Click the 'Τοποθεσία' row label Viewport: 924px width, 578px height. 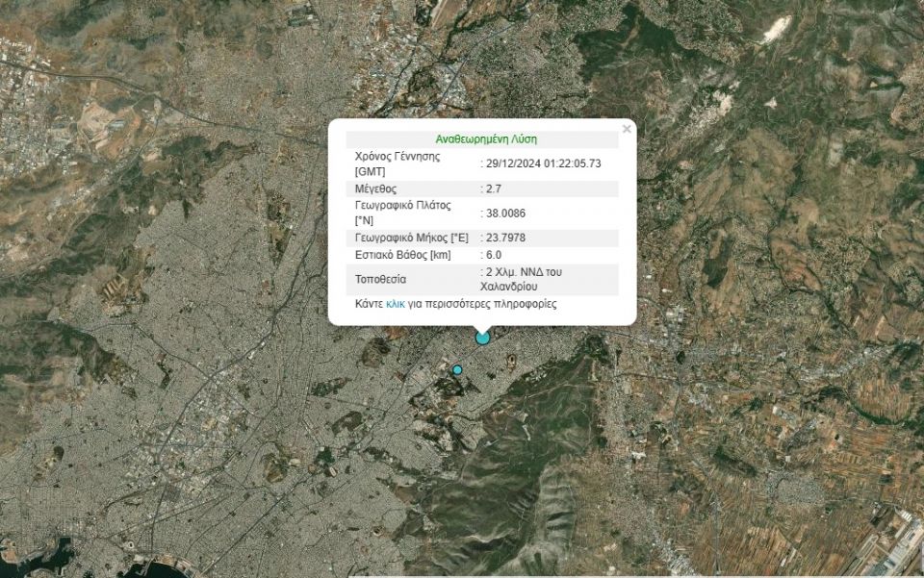tap(381, 279)
